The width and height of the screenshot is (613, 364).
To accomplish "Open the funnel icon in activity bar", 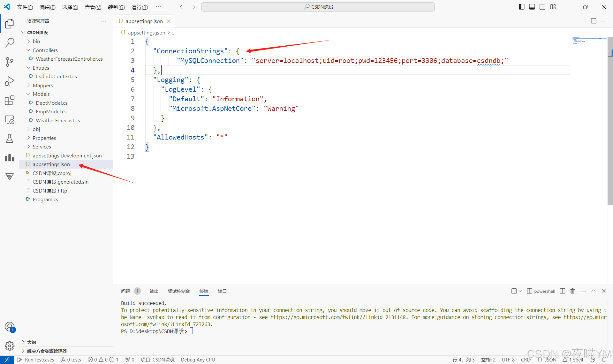I will tap(10, 177).
